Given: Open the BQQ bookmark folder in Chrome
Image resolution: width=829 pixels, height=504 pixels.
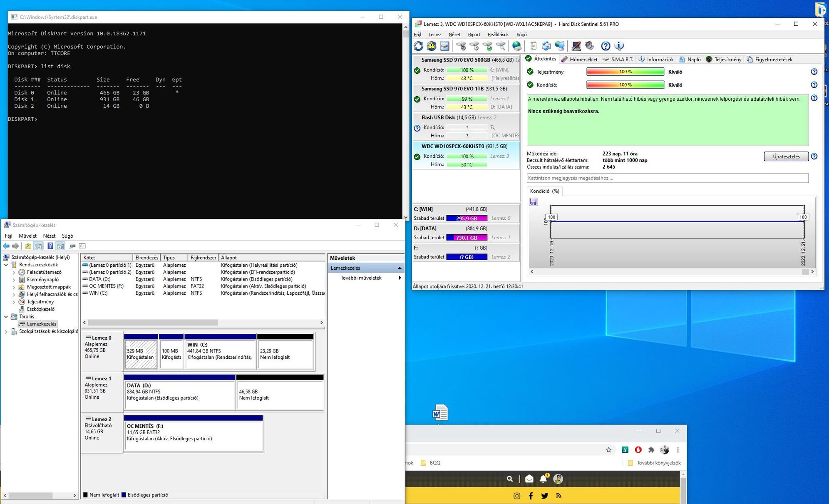Looking at the screenshot, I should click(x=430, y=463).
